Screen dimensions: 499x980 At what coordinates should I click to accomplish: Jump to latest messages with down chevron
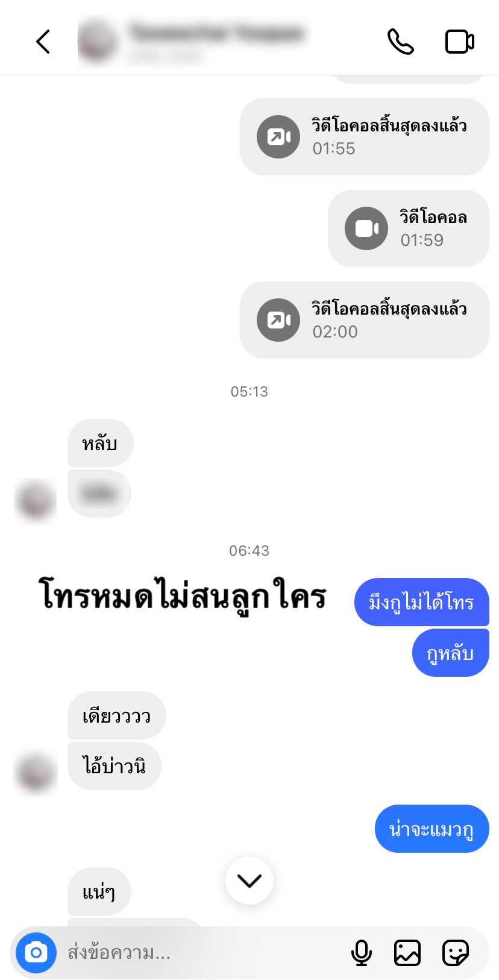(249, 881)
